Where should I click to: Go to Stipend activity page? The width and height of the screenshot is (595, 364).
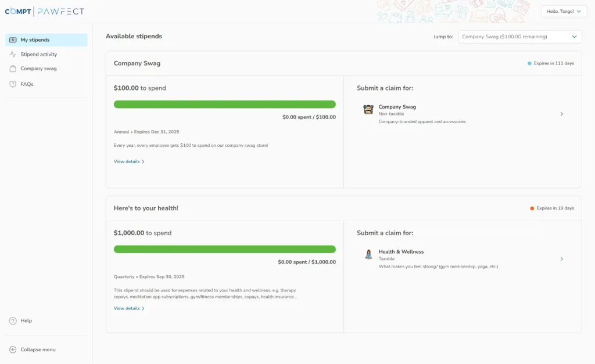pos(39,55)
